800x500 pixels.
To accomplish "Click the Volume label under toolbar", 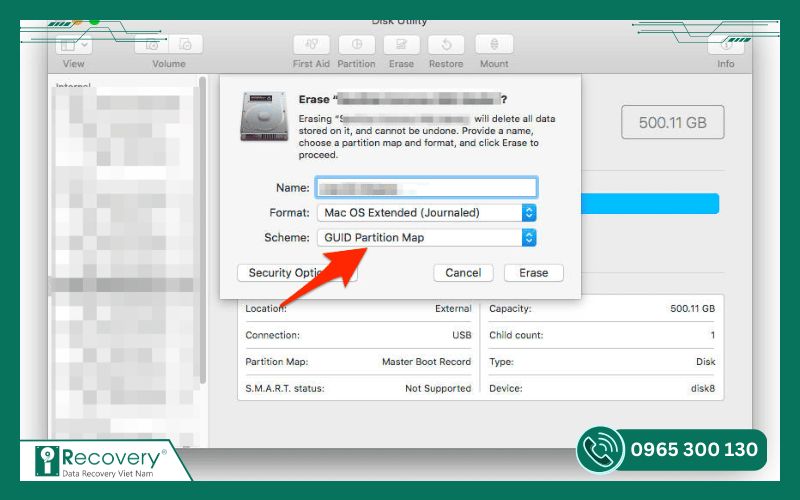I will point(169,64).
